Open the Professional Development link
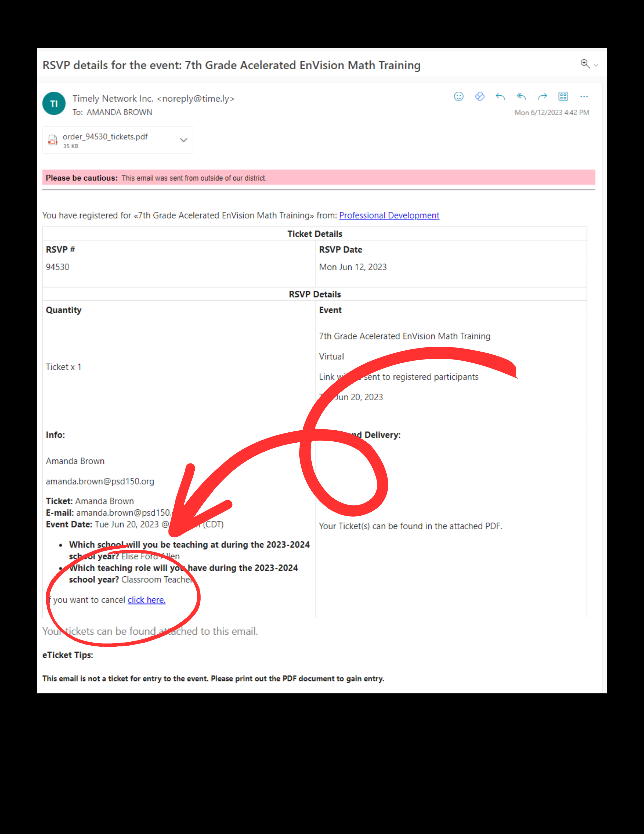 tap(389, 215)
